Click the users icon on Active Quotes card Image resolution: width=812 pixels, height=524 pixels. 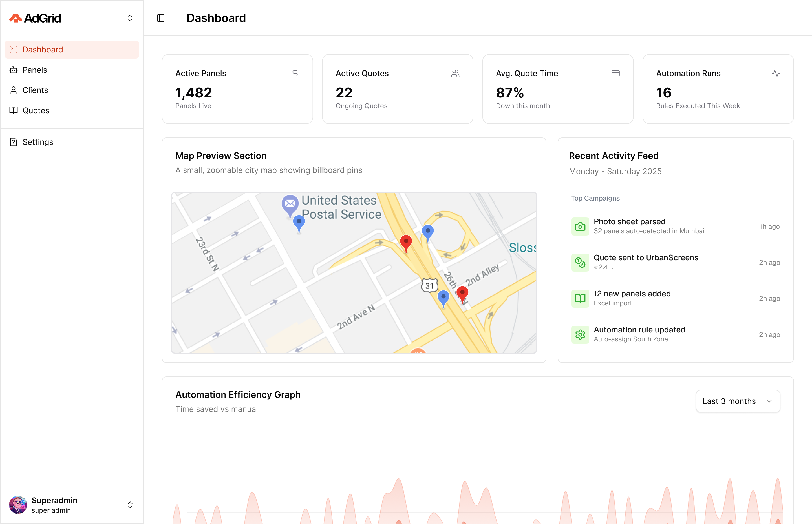(455, 73)
